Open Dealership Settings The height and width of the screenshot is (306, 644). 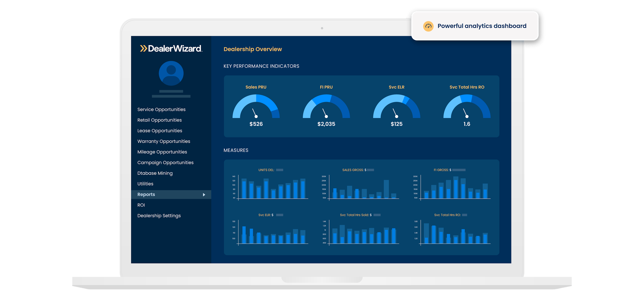(x=159, y=215)
